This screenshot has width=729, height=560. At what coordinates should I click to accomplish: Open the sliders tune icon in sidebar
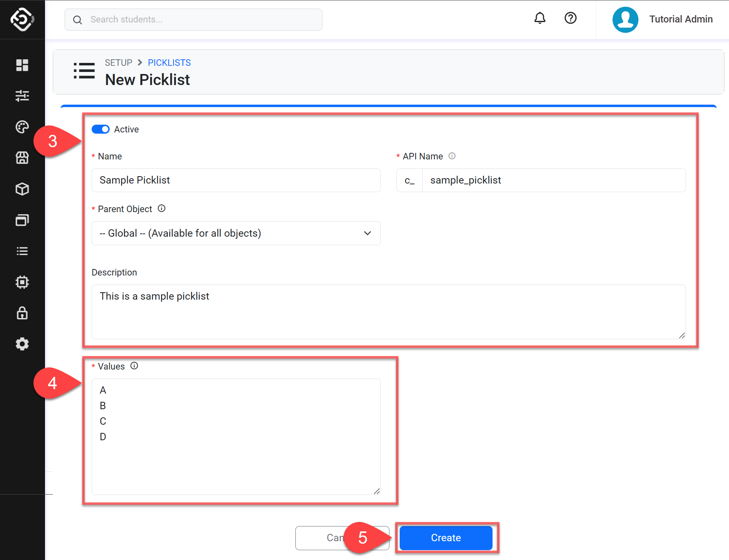(22, 96)
